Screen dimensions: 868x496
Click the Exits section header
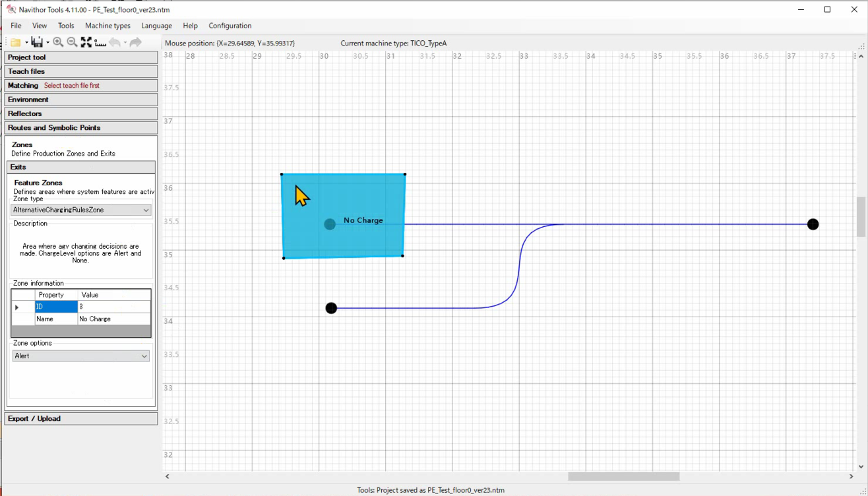81,168
